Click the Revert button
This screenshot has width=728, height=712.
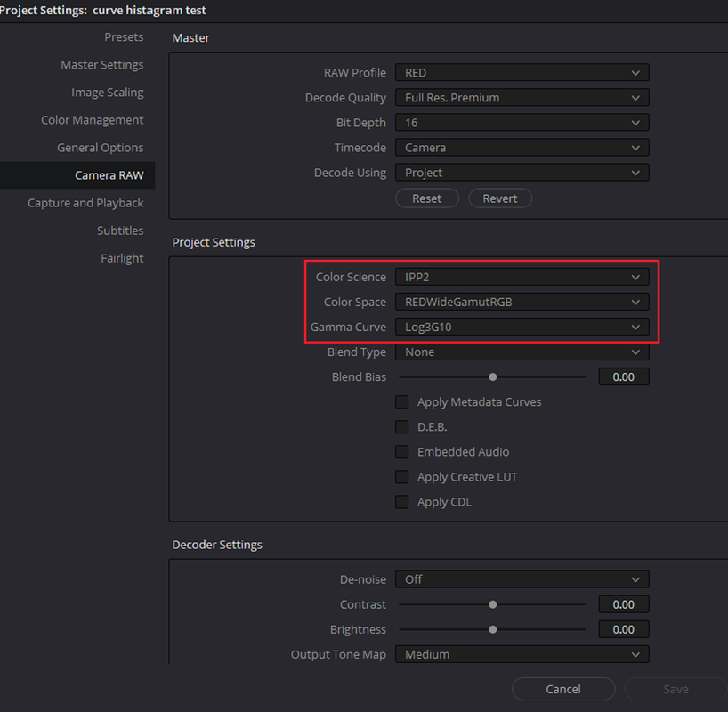[x=500, y=198]
